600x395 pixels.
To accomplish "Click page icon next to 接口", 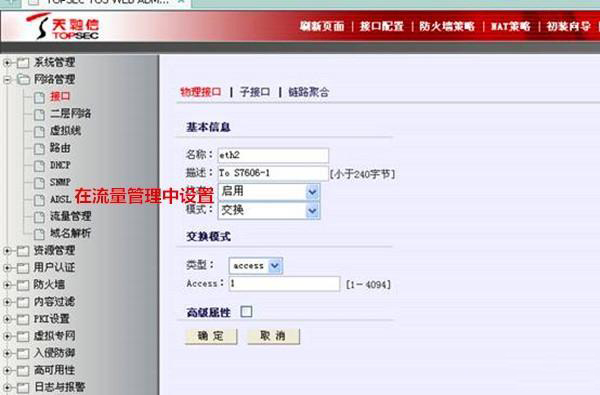I will [x=39, y=98].
